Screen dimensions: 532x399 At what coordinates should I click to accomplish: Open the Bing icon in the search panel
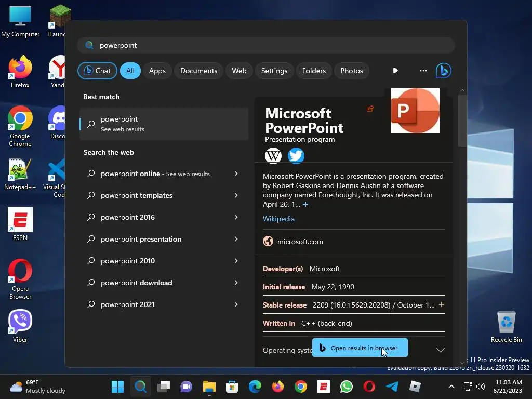(x=443, y=71)
